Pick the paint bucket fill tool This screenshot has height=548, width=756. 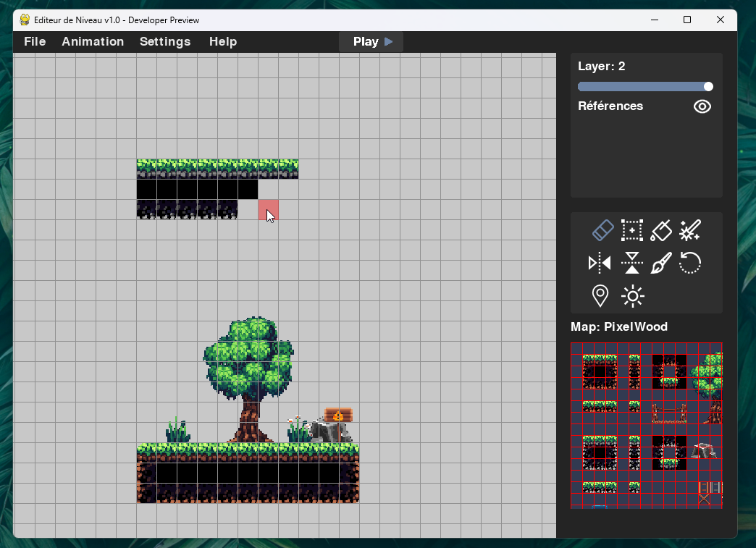point(661,230)
